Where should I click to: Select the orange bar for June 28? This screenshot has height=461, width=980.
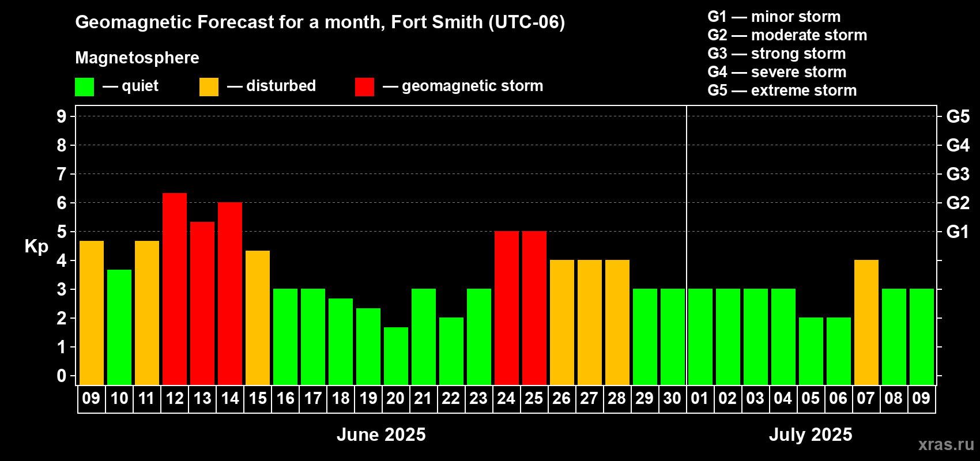coord(617,322)
